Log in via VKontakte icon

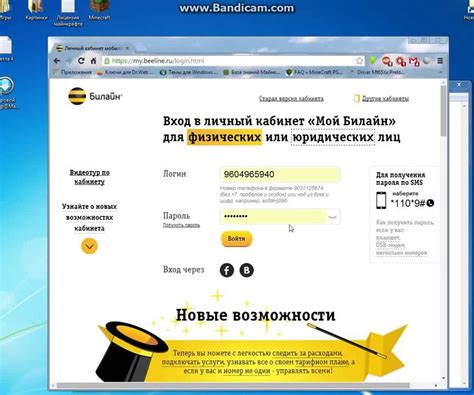click(x=247, y=270)
